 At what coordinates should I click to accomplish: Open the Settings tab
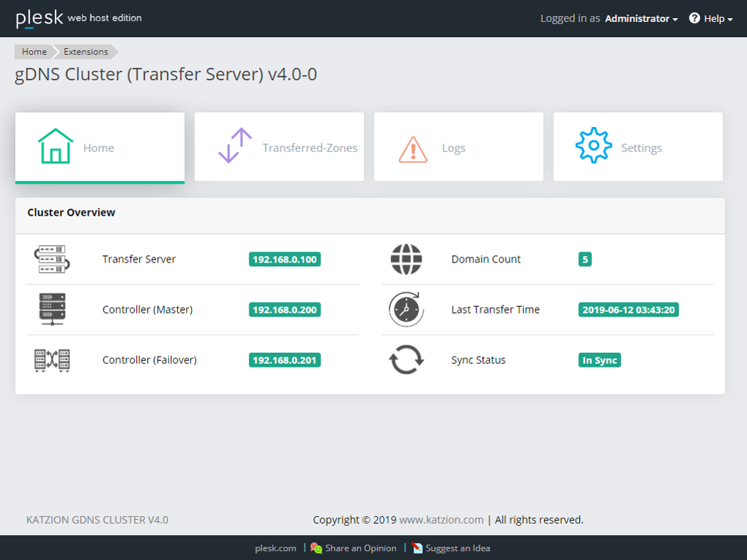(x=638, y=147)
